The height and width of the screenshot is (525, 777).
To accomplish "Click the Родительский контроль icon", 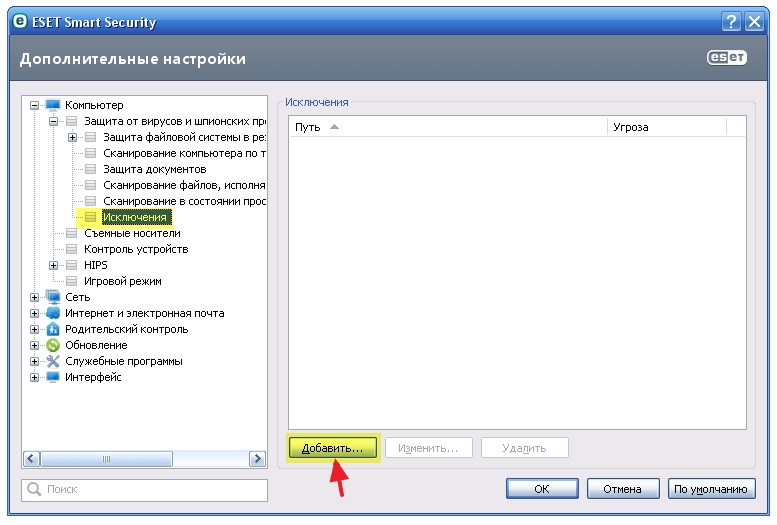I will click(x=53, y=329).
